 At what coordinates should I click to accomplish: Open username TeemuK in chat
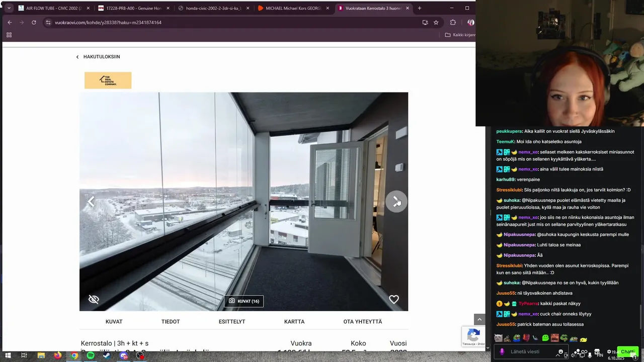pyautogui.click(x=505, y=142)
